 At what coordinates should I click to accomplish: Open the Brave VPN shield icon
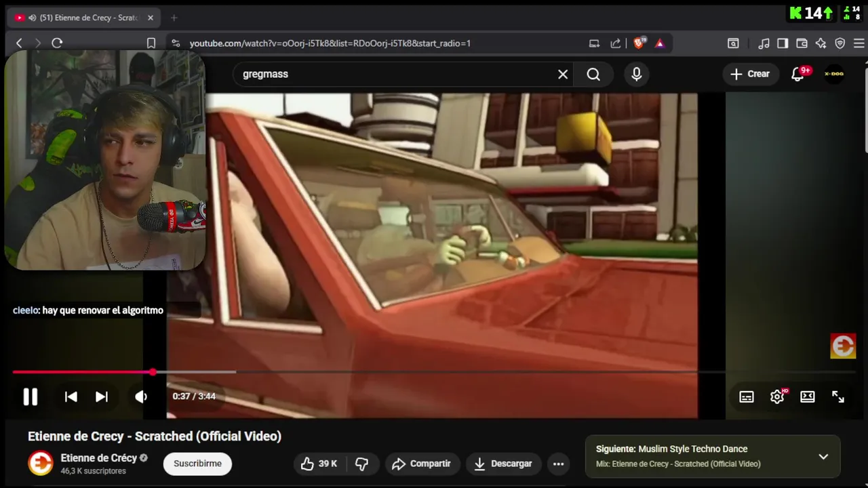840,43
